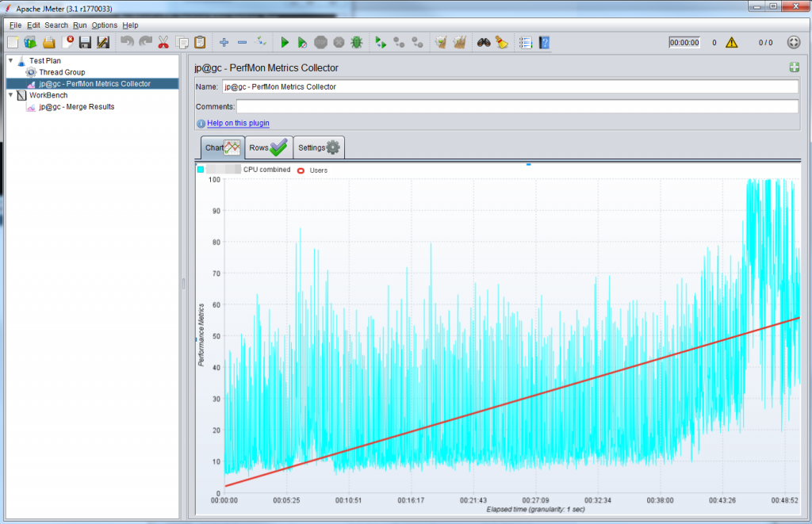This screenshot has width=812, height=524.
Task: Open the Search menu
Action: point(56,25)
